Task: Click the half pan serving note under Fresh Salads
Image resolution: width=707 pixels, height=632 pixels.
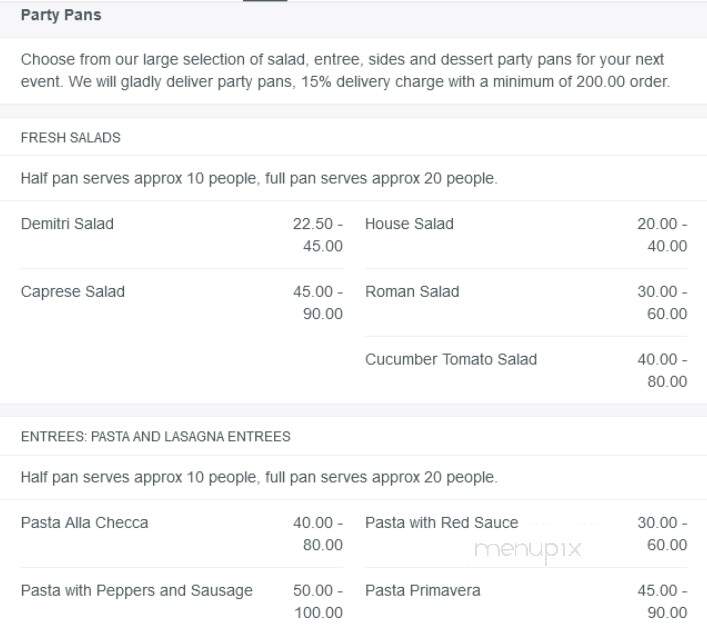Action: pyautogui.click(x=259, y=179)
